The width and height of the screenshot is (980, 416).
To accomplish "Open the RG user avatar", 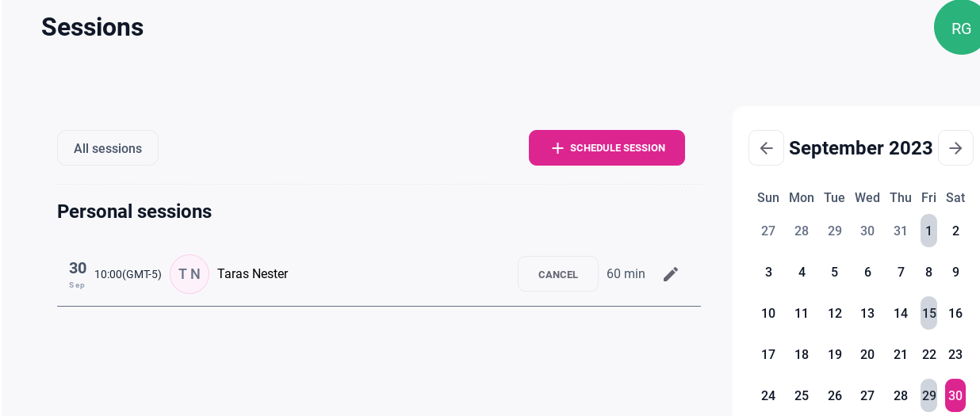I will point(959,29).
